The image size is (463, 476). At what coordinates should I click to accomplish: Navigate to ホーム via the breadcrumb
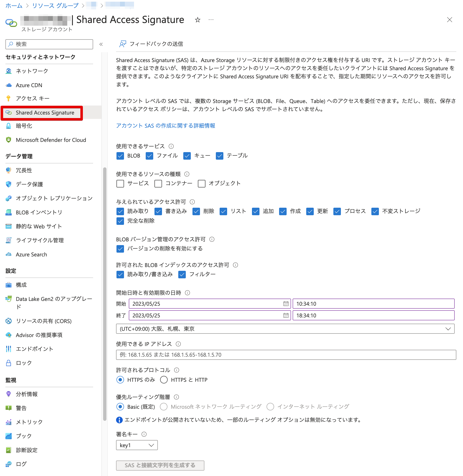(14, 5)
